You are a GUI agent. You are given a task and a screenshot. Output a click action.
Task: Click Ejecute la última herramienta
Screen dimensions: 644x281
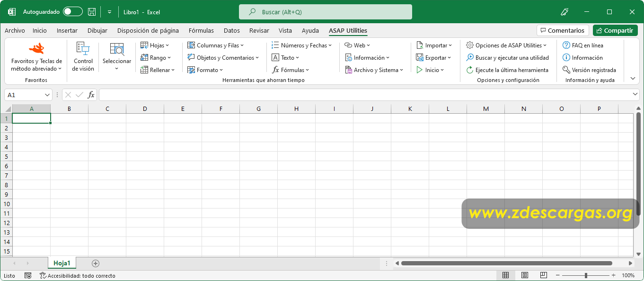[x=507, y=70]
